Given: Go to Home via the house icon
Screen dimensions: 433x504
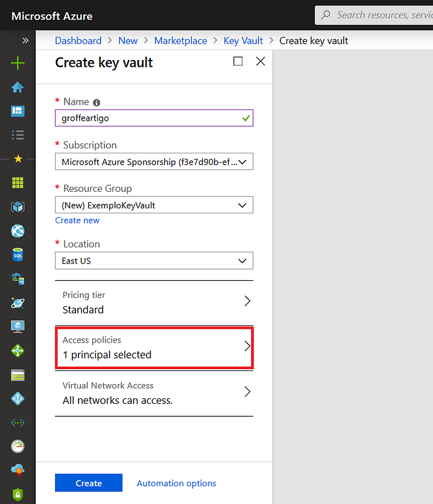Looking at the screenshot, I should click(x=18, y=87).
